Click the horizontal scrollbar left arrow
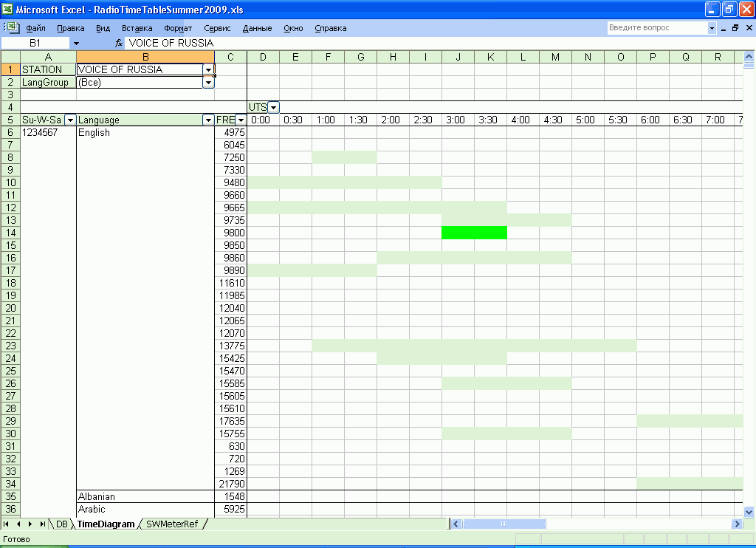 click(456, 524)
